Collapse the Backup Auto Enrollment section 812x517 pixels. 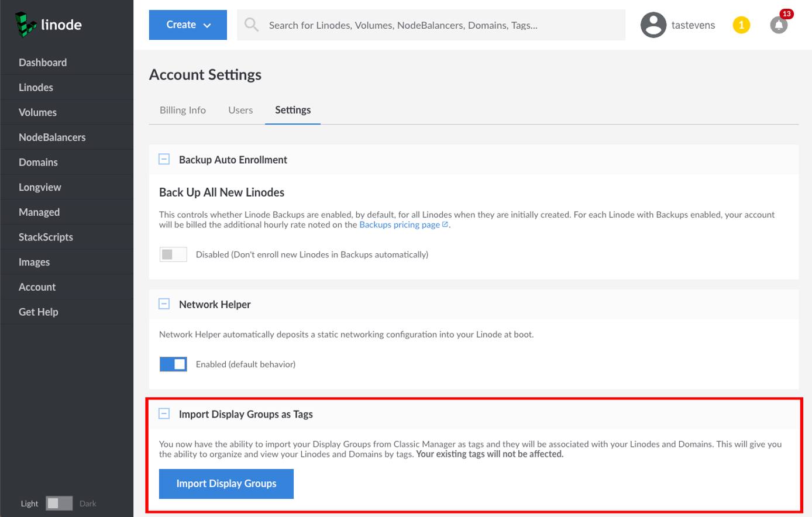[164, 158]
